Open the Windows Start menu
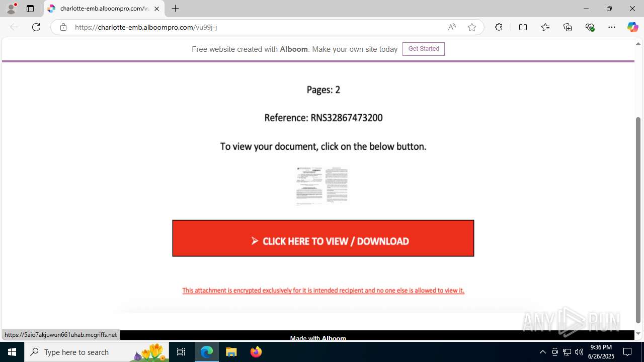Image resolution: width=644 pixels, height=362 pixels. click(x=12, y=352)
